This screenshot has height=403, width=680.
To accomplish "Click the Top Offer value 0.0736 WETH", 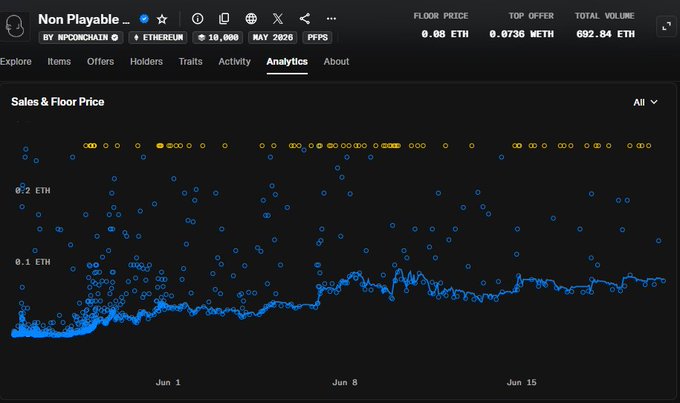I will pos(521,34).
